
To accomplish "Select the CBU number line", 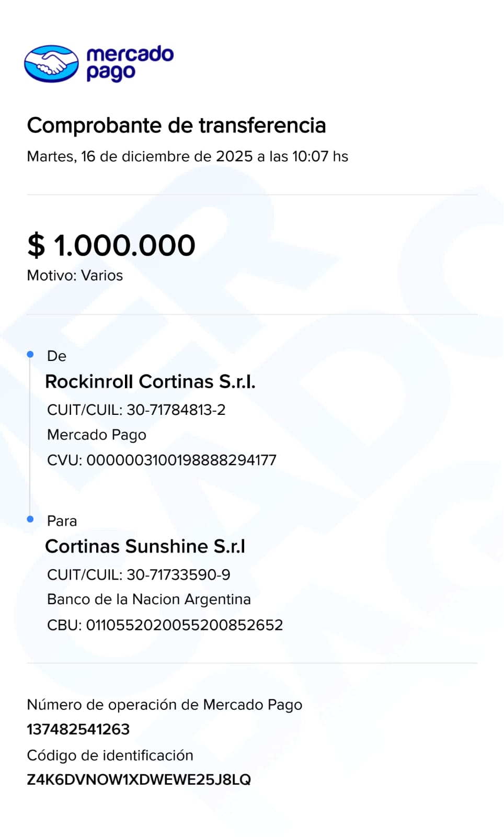I will [x=165, y=625].
